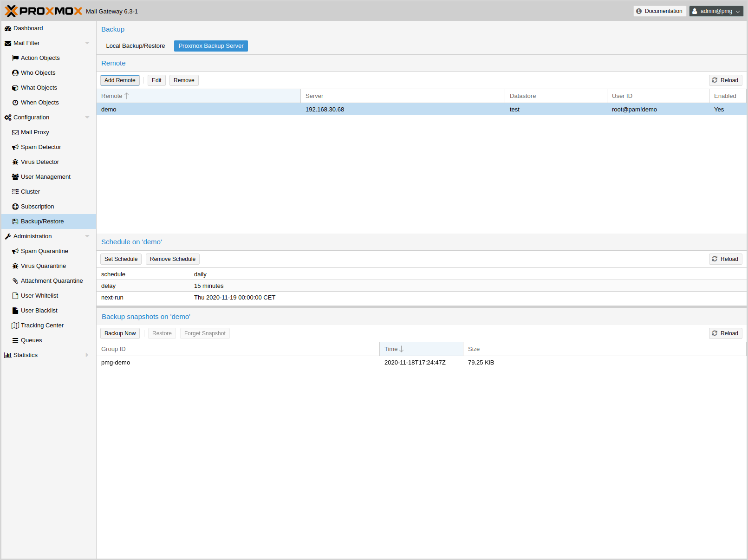The width and height of the screenshot is (748, 560).
Task: Collapse the Mail Filter section
Action: click(87, 43)
